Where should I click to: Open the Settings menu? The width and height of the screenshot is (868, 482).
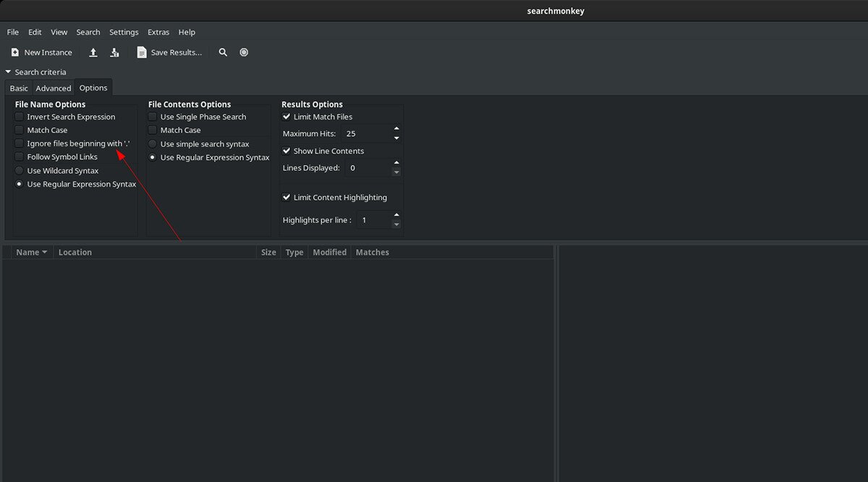124,32
